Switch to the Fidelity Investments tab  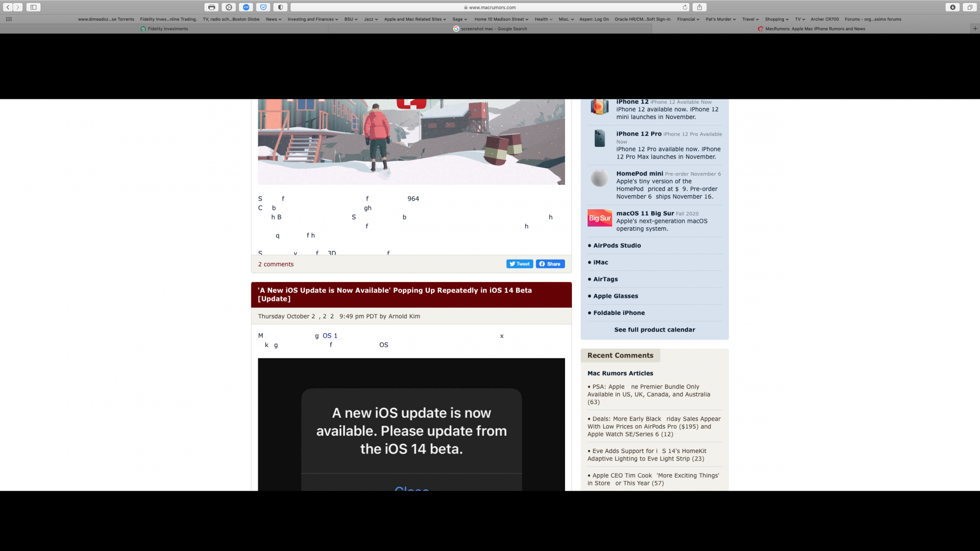tap(164, 28)
